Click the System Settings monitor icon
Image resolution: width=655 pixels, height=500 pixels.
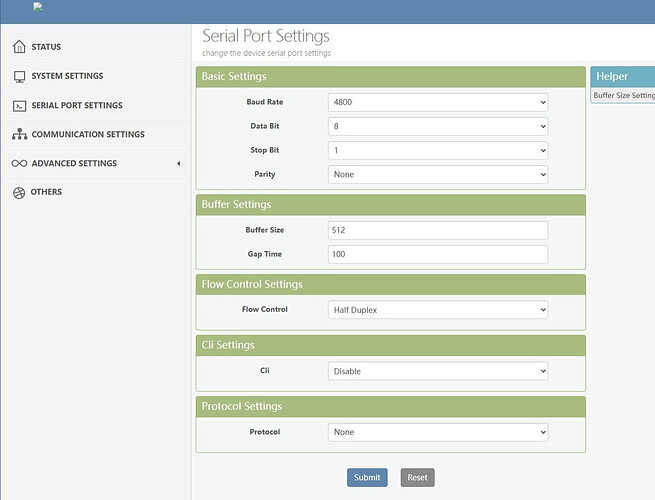[x=19, y=76]
